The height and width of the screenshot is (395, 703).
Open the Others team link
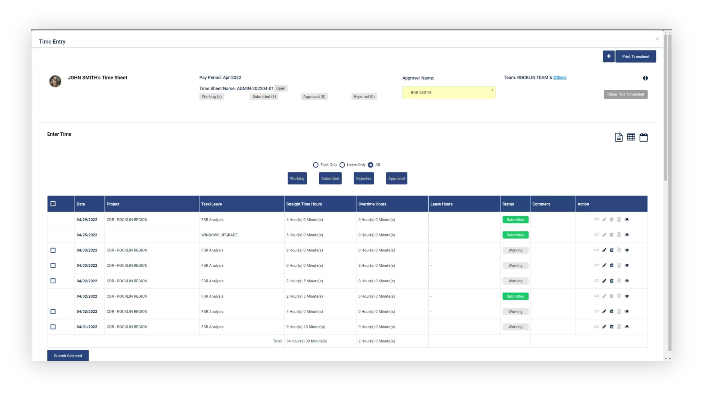pyautogui.click(x=560, y=78)
